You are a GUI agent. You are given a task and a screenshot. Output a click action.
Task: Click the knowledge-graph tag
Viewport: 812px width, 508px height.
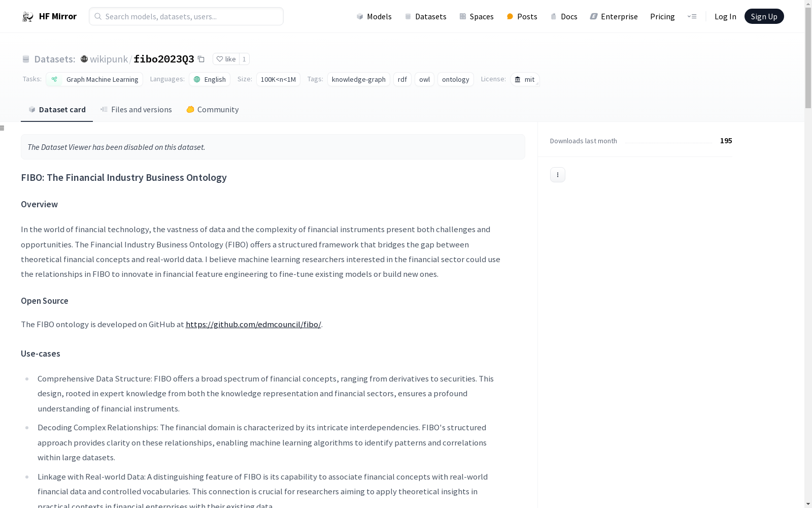[x=359, y=79]
